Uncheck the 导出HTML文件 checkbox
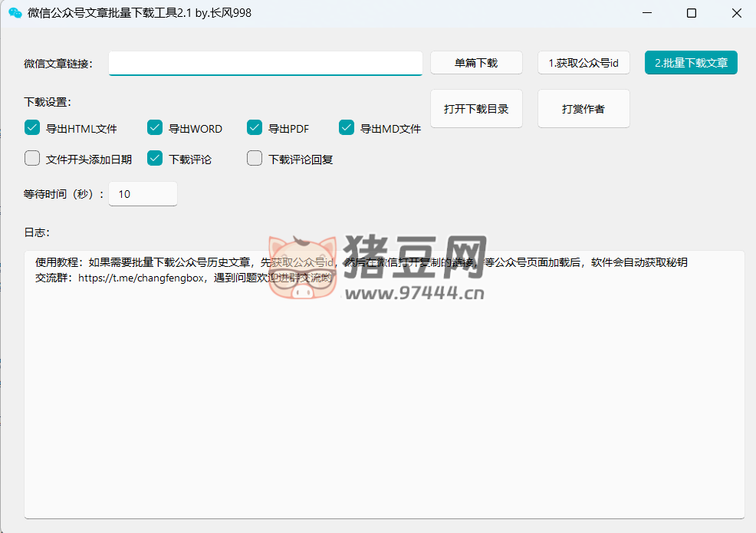 coord(32,128)
